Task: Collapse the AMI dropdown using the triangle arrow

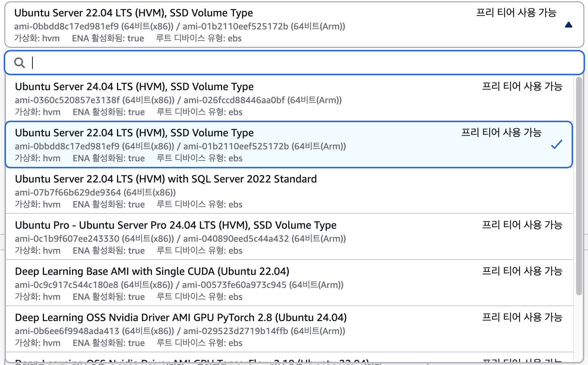Action: [568, 25]
